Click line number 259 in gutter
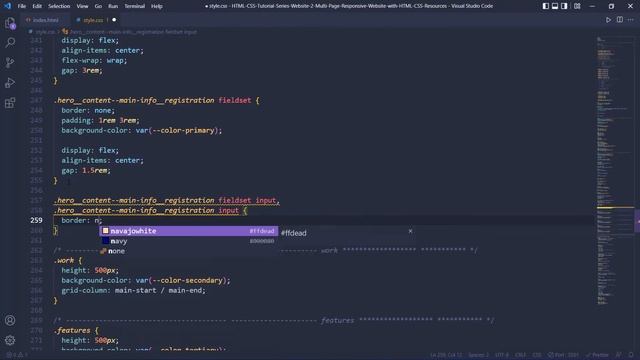Screen dimensions: 640x360 tap(36, 220)
